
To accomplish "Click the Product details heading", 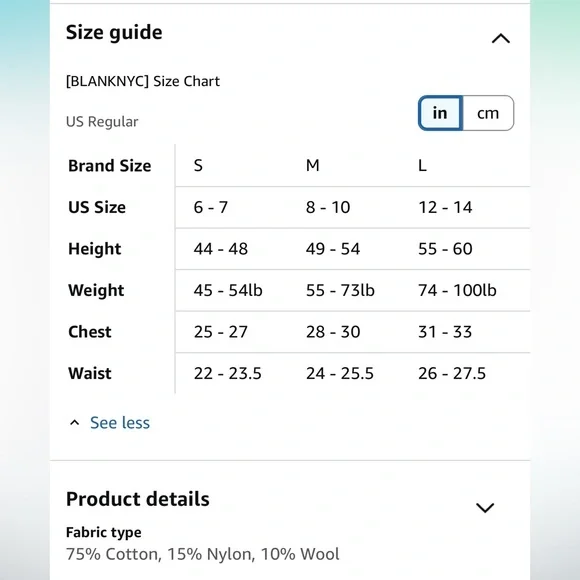I will 138,499.
